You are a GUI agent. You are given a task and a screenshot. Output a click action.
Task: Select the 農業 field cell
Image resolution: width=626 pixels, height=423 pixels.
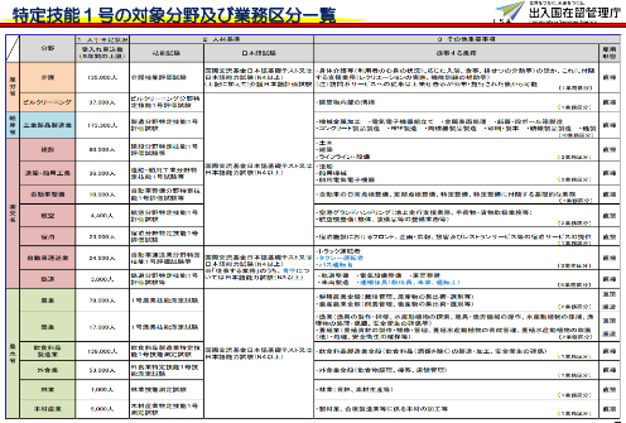click(x=48, y=300)
